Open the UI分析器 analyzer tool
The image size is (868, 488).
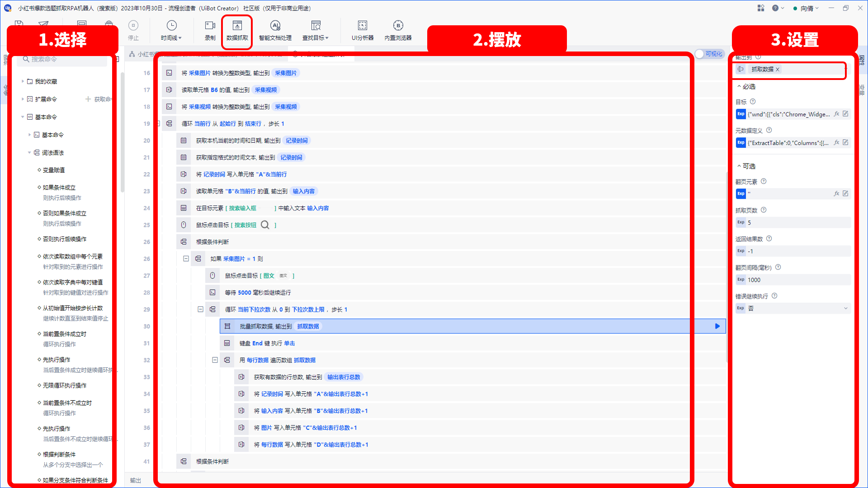(x=363, y=30)
